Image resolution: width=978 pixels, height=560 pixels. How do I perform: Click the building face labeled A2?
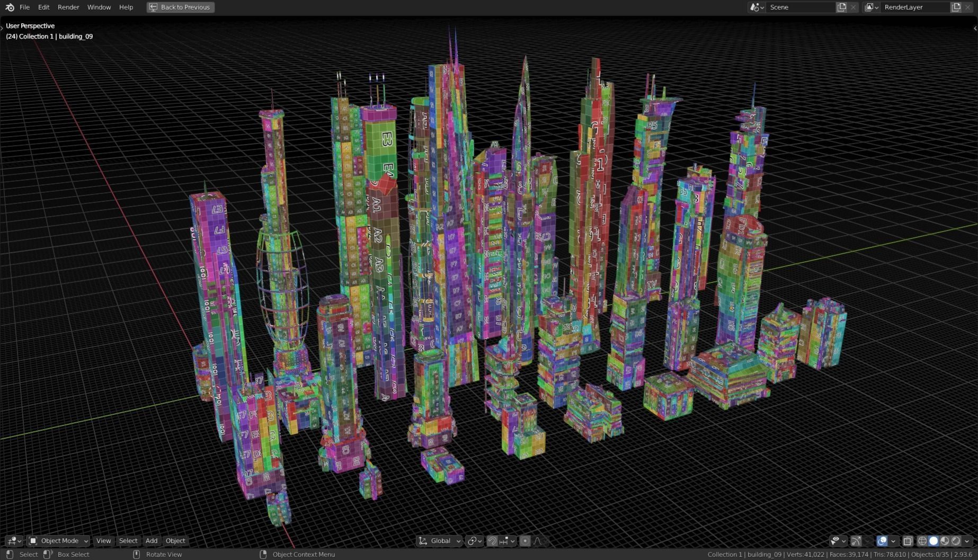(377, 235)
